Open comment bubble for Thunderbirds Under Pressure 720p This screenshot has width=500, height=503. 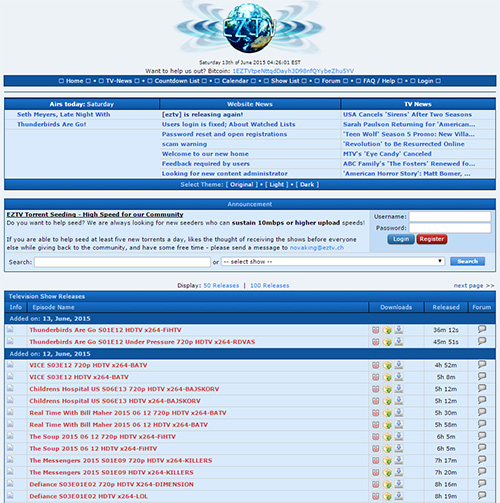click(x=482, y=341)
